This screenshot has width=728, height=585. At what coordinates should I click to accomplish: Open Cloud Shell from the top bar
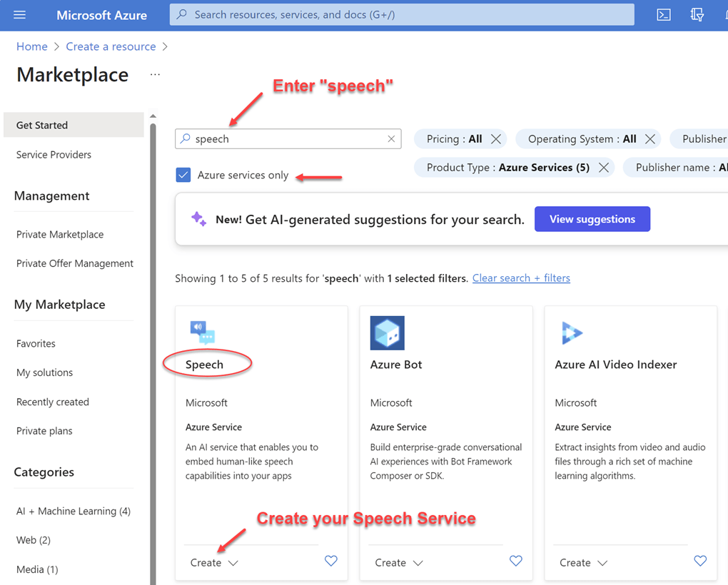point(664,15)
